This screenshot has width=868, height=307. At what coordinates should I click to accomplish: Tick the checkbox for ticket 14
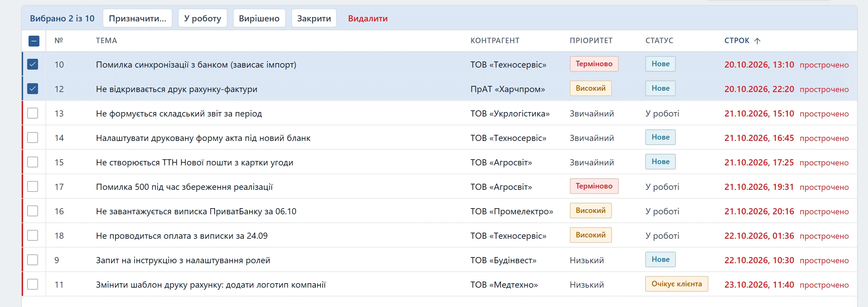tap(33, 138)
